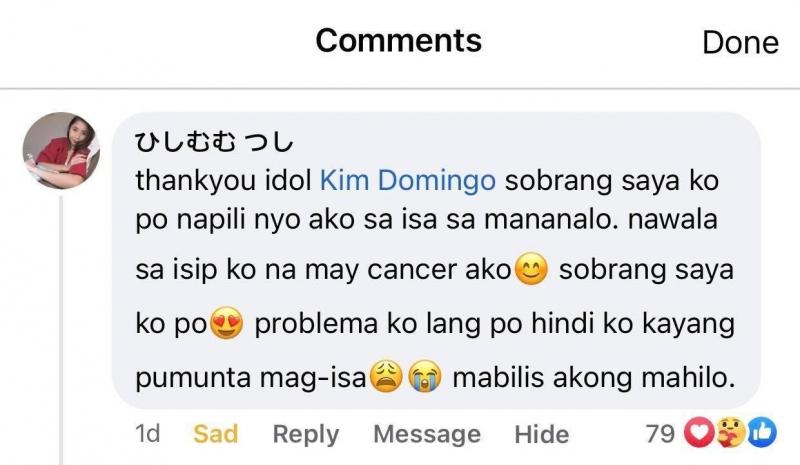
Task: View the 79 reactions count
Action: click(x=660, y=434)
